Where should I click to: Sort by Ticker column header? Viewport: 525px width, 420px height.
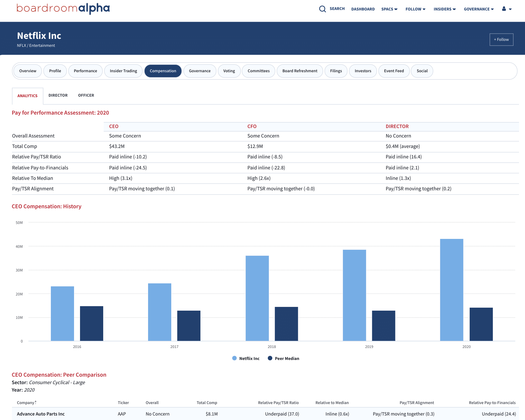point(123,403)
